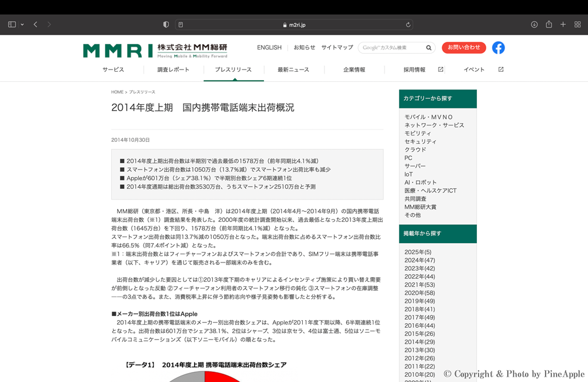Click the Share icon in Safari's toolbar
This screenshot has height=382, width=588.
coord(548,24)
